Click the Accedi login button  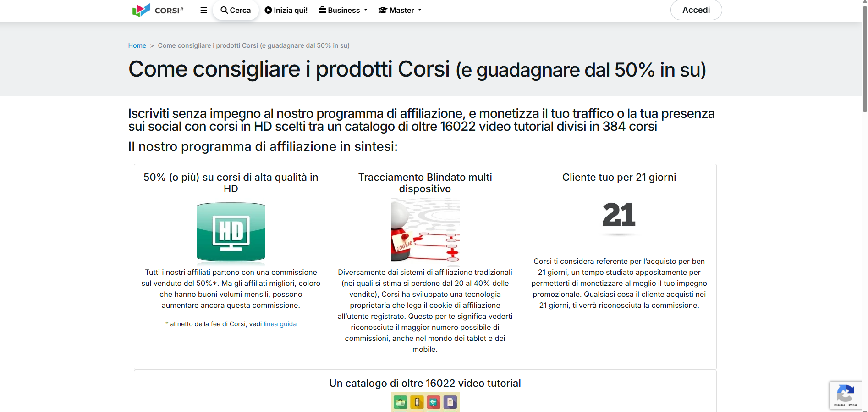pyautogui.click(x=696, y=10)
